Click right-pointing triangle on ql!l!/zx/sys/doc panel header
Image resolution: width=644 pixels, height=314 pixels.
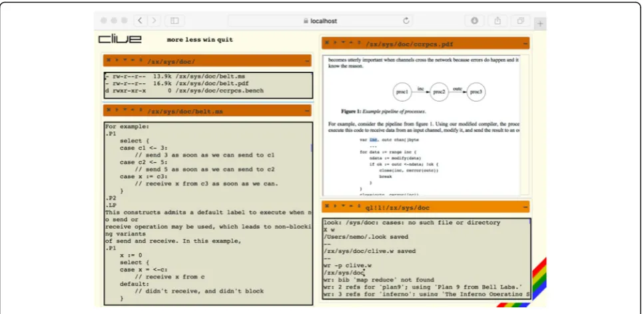tap(336, 206)
